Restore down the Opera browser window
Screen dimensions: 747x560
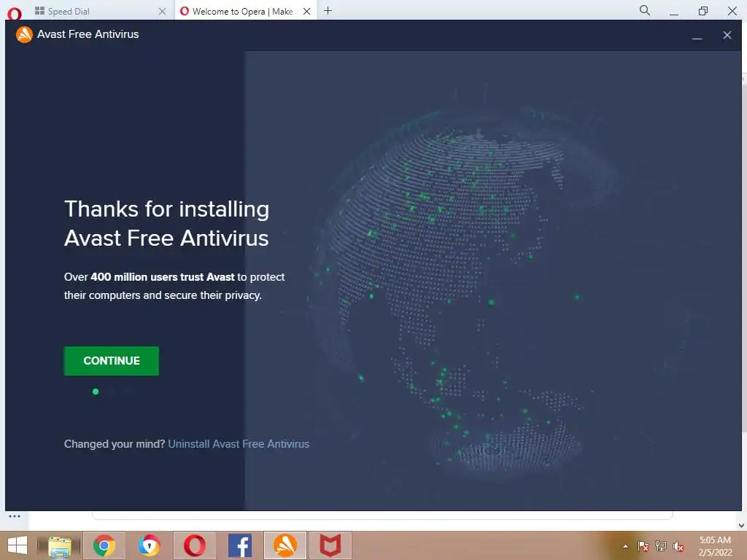tap(703, 11)
